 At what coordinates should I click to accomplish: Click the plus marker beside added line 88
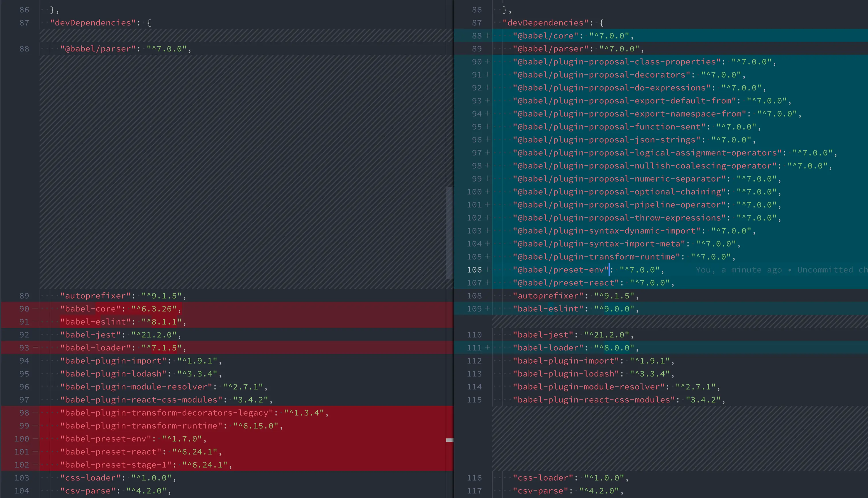pos(488,36)
